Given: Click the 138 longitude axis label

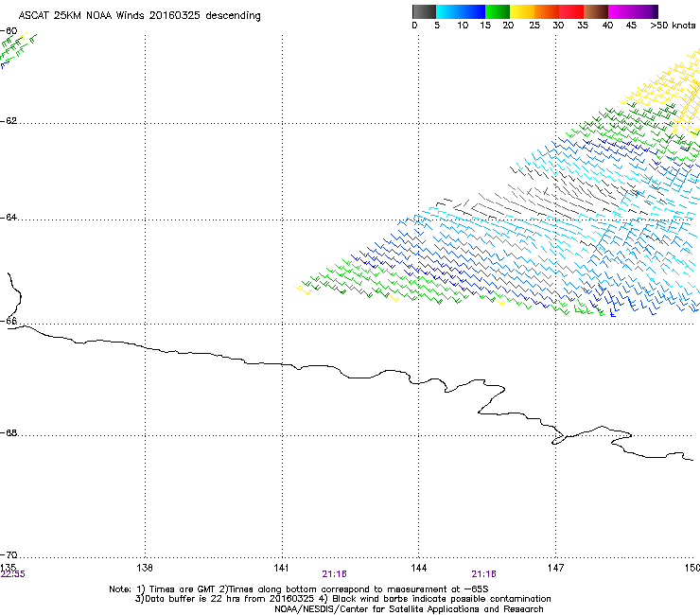Looking at the screenshot, I should pos(145,568).
